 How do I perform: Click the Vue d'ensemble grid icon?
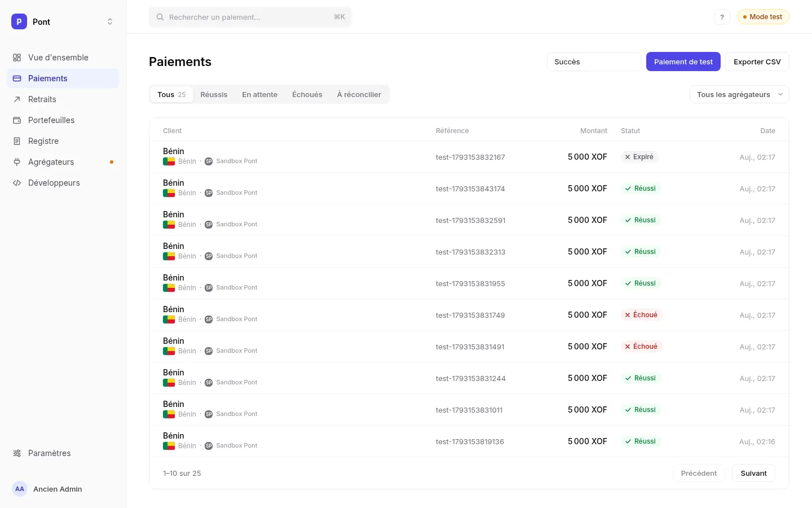pyautogui.click(x=17, y=58)
